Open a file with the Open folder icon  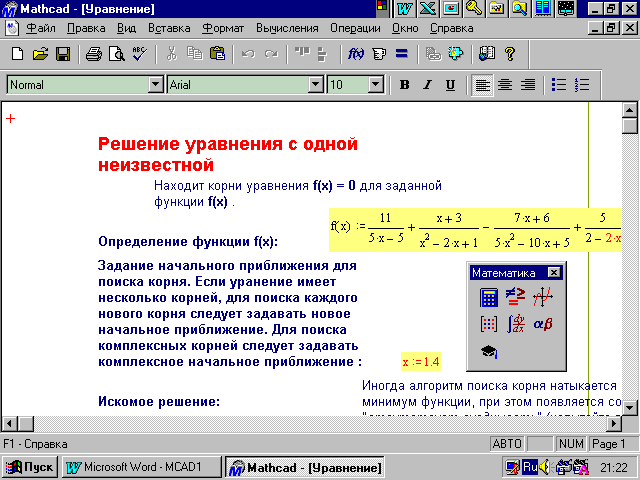tap(40, 54)
